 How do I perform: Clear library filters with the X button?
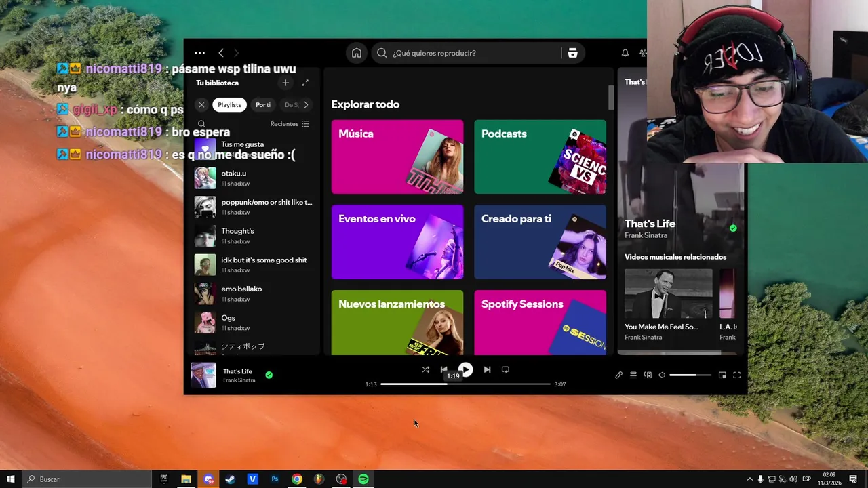[201, 105]
